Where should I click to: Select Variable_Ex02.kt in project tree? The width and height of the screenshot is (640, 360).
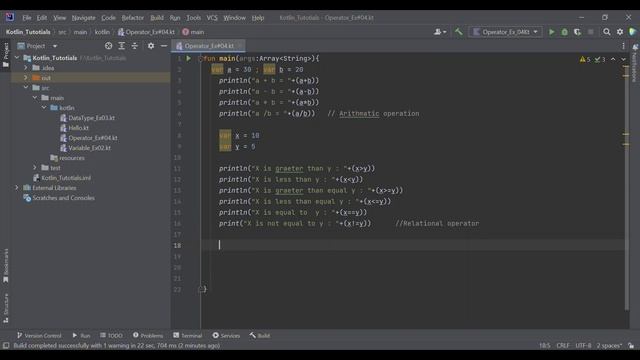point(85,148)
